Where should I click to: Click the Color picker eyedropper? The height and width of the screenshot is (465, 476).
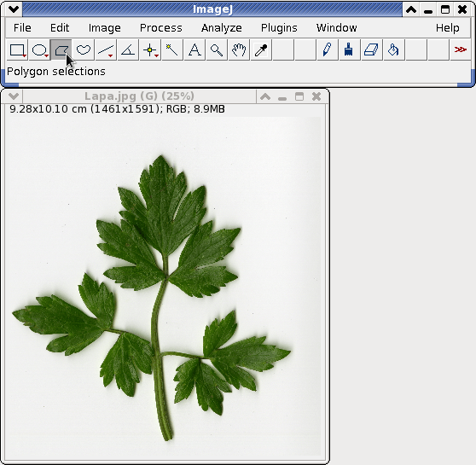coord(261,50)
